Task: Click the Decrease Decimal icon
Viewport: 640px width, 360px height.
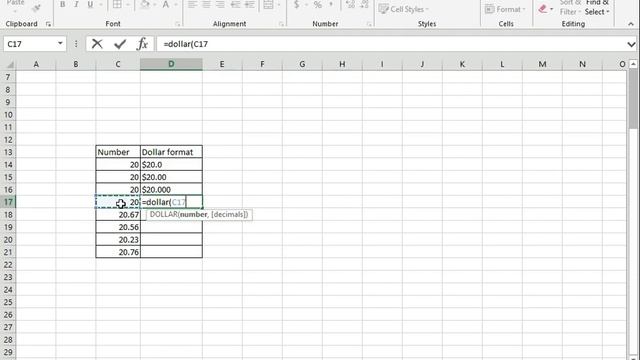Action: coord(364,4)
